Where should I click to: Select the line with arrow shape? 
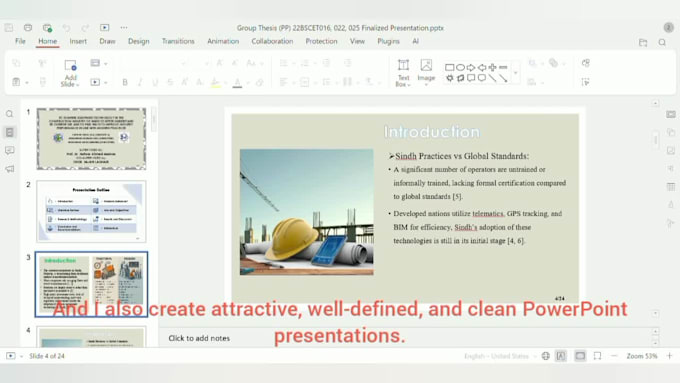(503, 78)
